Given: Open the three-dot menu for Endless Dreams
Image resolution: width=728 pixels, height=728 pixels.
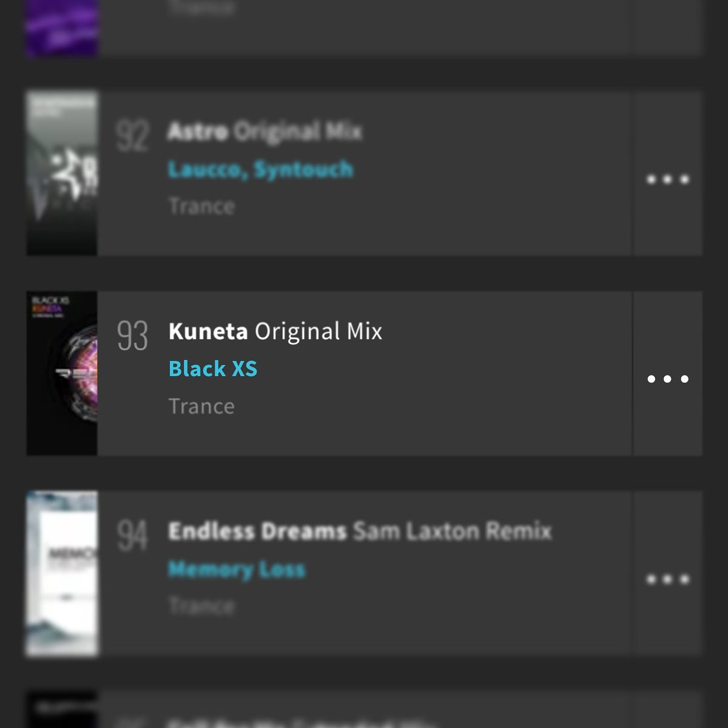Looking at the screenshot, I should [668, 579].
